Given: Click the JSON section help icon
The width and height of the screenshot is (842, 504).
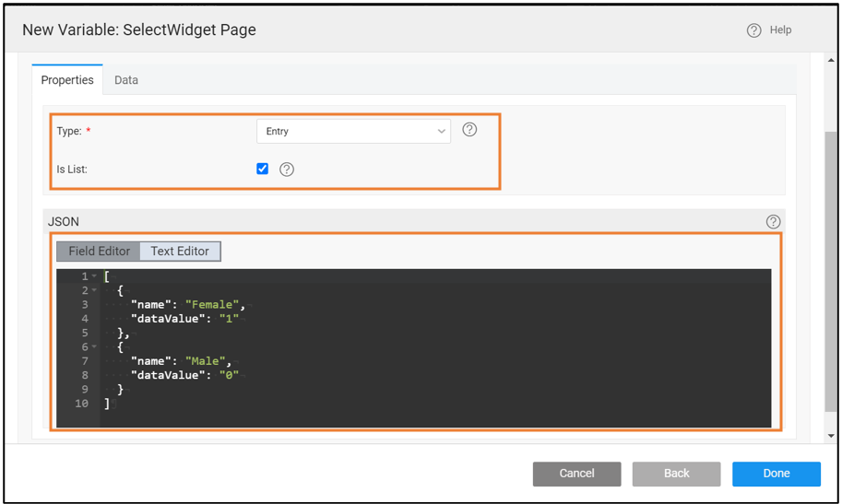Looking at the screenshot, I should pos(773,221).
